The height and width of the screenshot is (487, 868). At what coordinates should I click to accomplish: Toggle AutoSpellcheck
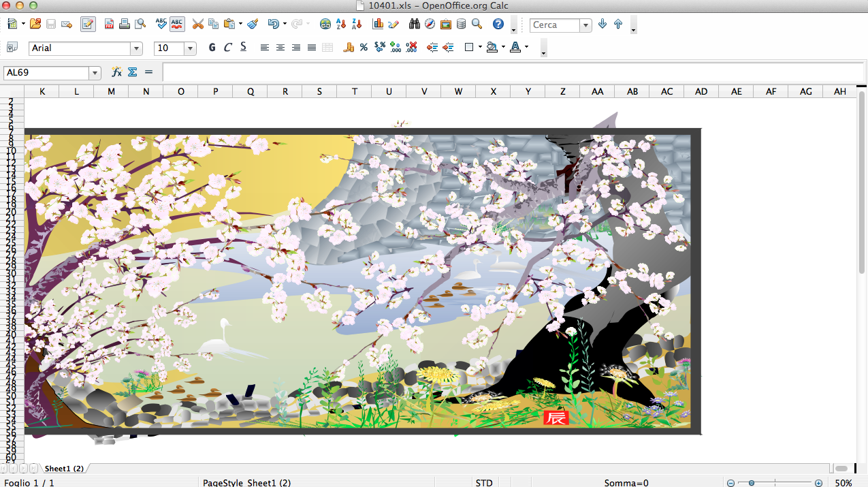pyautogui.click(x=177, y=25)
